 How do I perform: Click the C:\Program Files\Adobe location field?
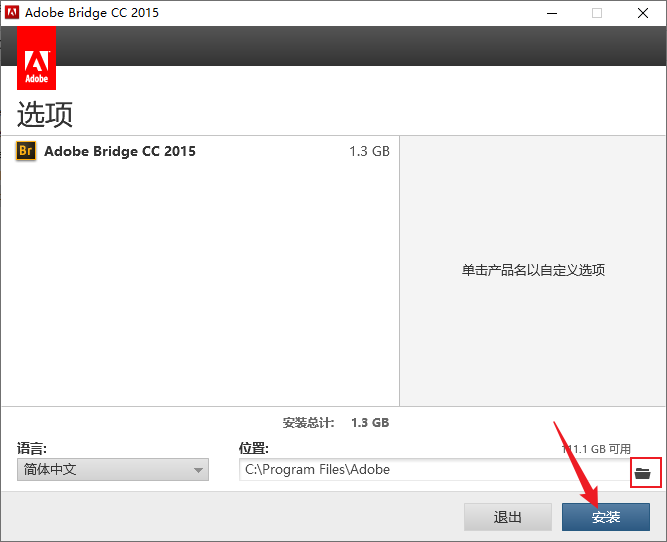(434, 470)
